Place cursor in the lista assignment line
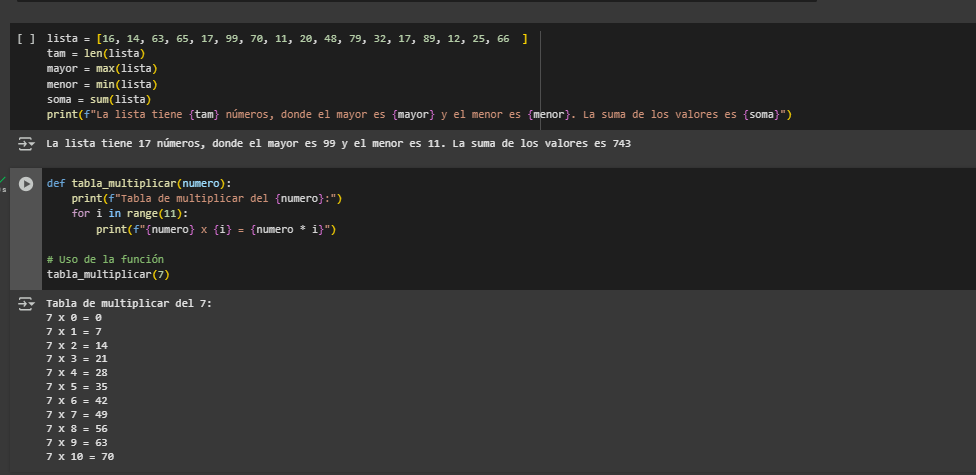Viewport: 976px width, 475px height. 280,38
